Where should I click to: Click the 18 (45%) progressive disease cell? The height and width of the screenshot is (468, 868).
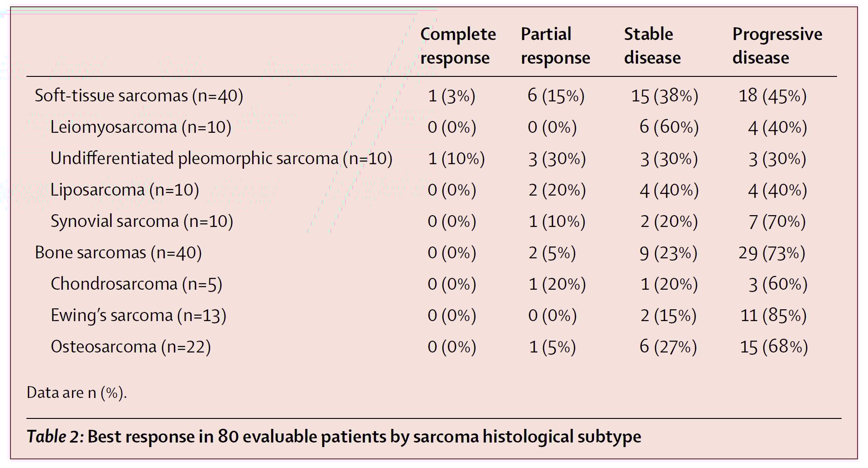[x=772, y=96]
